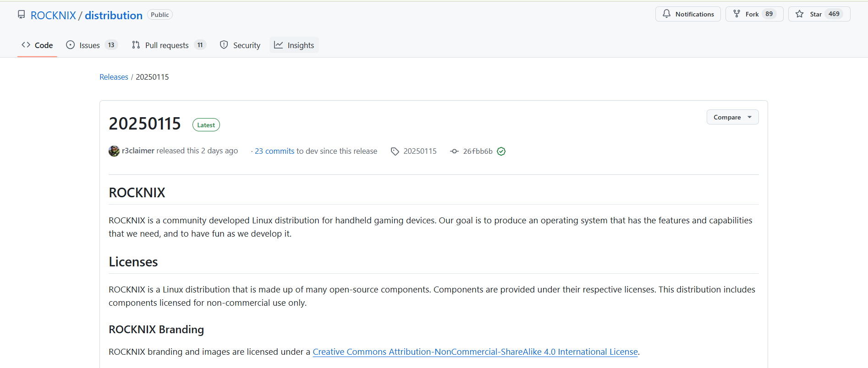868x368 pixels.
Task: Open the Compare dropdown
Action: tap(732, 117)
